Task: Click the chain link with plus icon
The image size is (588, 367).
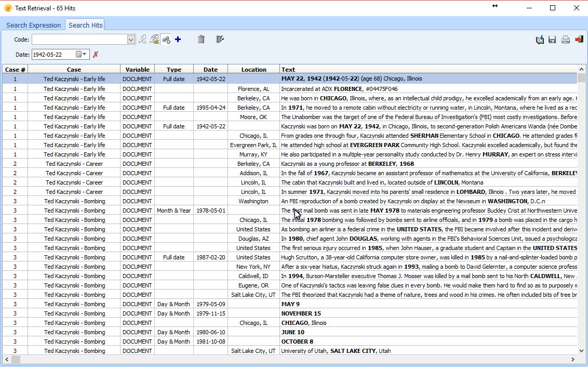Action: 166,40
